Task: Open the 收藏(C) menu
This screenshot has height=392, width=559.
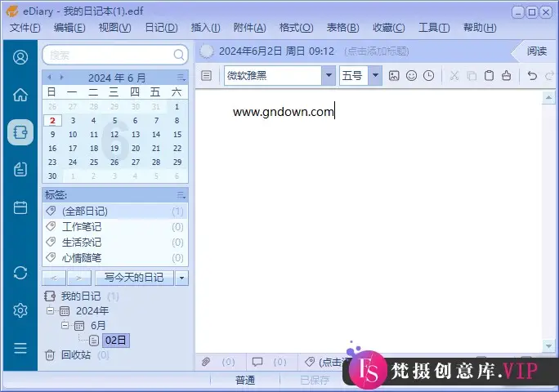Action: [x=388, y=28]
